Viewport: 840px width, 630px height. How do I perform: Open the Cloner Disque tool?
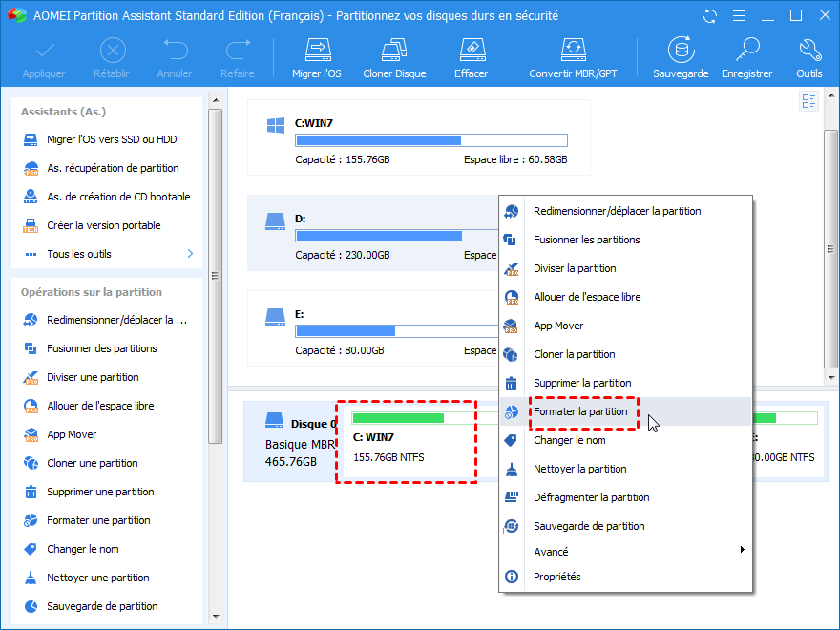[395, 58]
